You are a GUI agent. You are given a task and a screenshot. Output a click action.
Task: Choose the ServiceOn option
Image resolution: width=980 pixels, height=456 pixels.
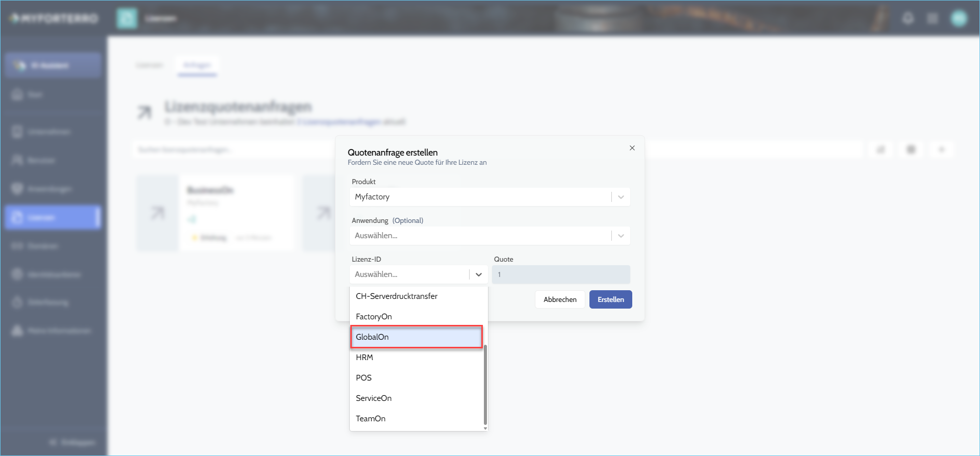[416, 398]
